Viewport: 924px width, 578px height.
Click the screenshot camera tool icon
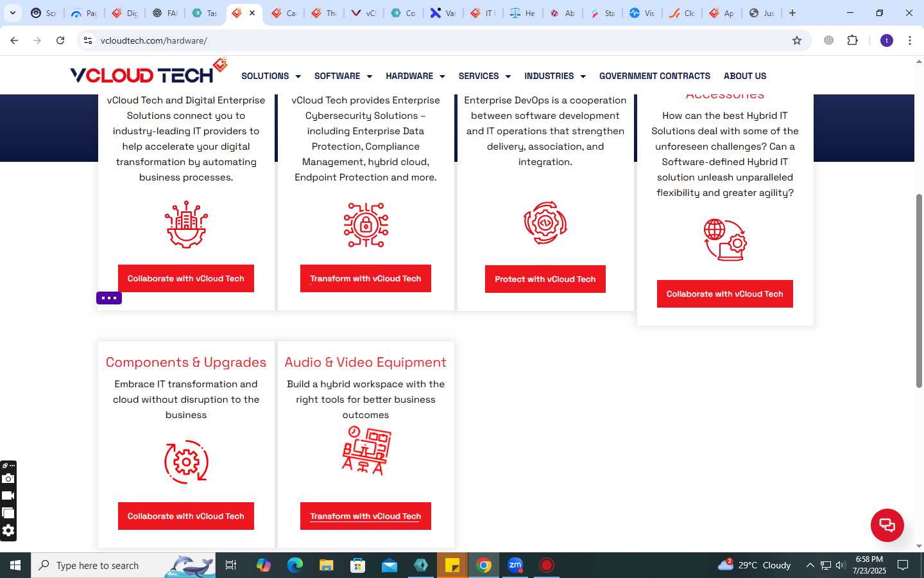click(8, 478)
